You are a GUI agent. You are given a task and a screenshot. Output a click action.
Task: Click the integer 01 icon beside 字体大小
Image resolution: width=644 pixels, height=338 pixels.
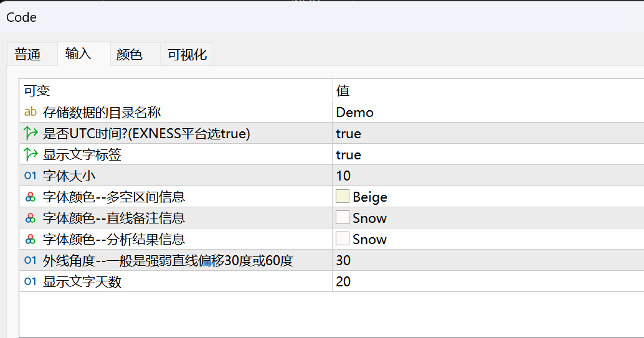click(x=31, y=176)
